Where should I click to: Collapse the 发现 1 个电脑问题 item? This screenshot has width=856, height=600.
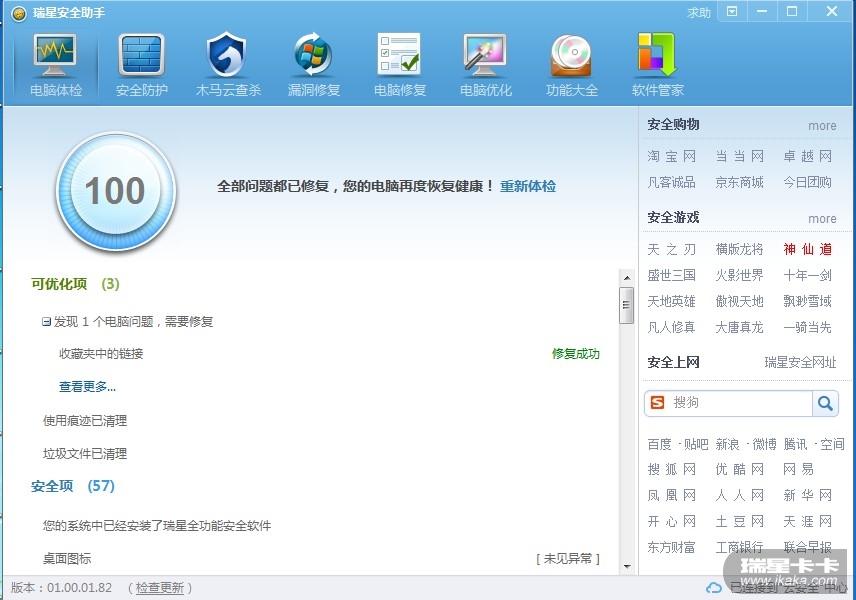(x=46, y=322)
